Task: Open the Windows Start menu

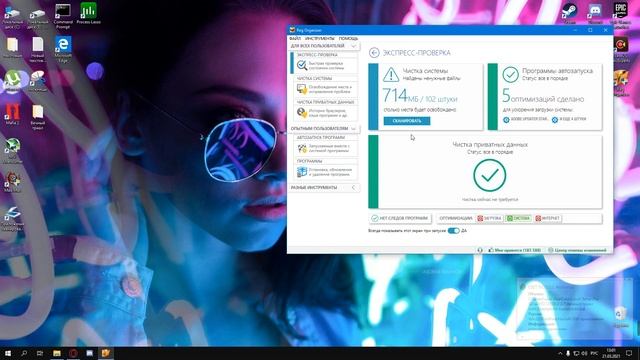Action: [x=8, y=353]
